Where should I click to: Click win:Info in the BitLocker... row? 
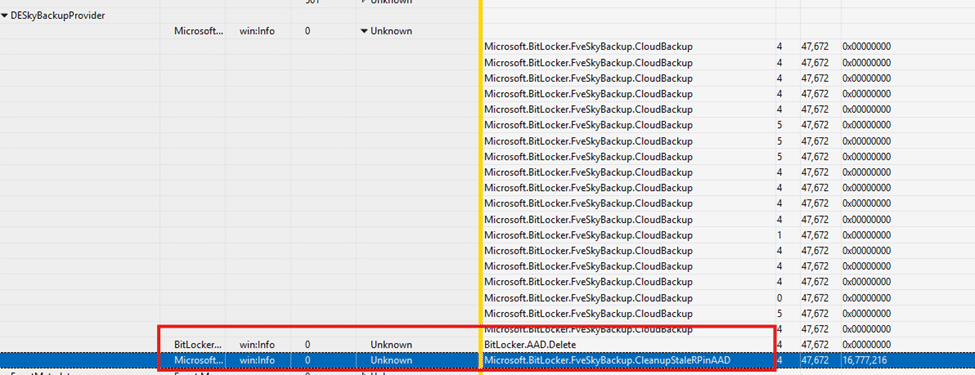[x=257, y=344]
